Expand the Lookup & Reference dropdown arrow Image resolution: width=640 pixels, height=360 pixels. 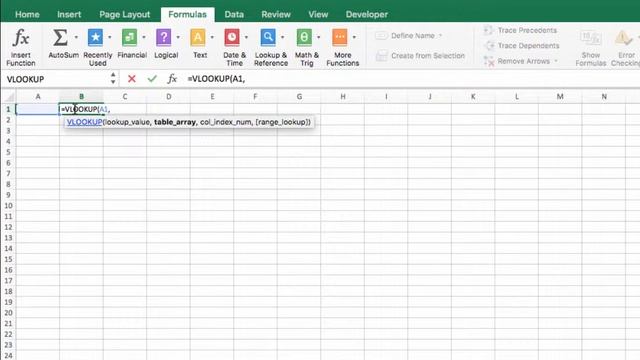coord(282,37)
